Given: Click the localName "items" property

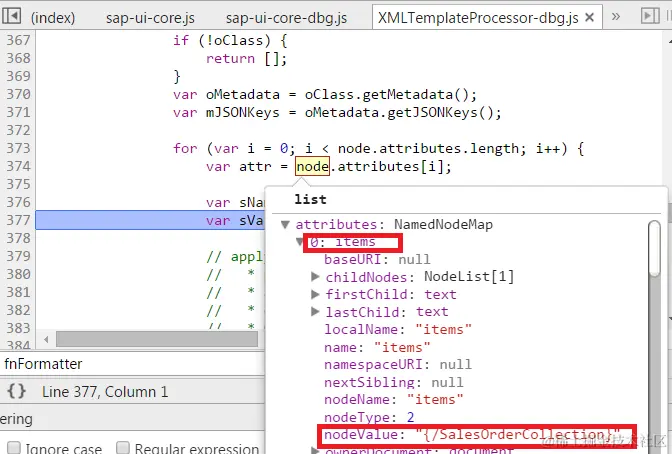Looking at the screenshot, I should [x=398, y=329].
